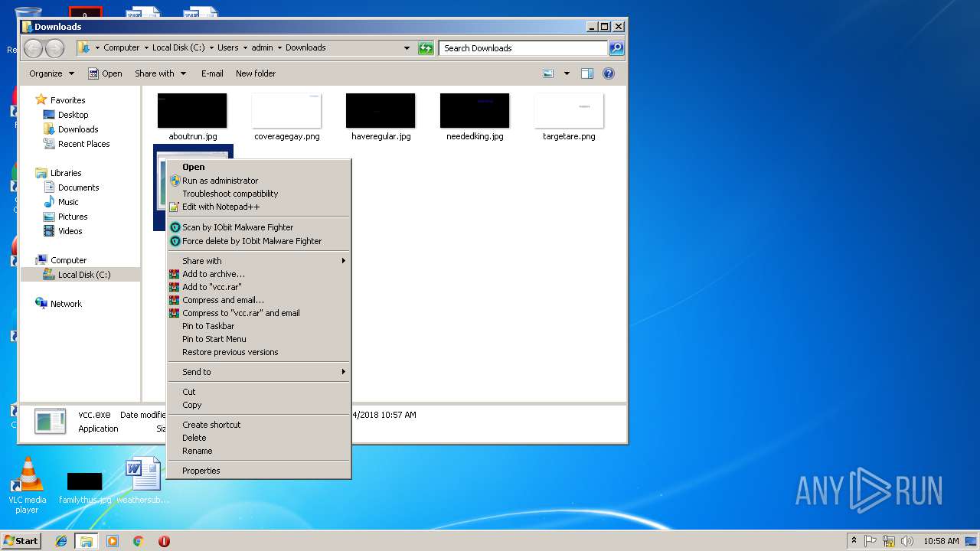This screenshot has height=551, width=980.
Task: Click the Search Downloads field
Action: (x=524, y=48)
